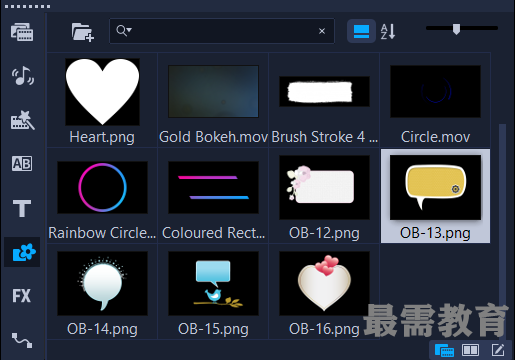This screenshot has height=360, width=515.
Task: Select the Gold Bokeh.mov thumbnail
Action: [x=213, y=91]
